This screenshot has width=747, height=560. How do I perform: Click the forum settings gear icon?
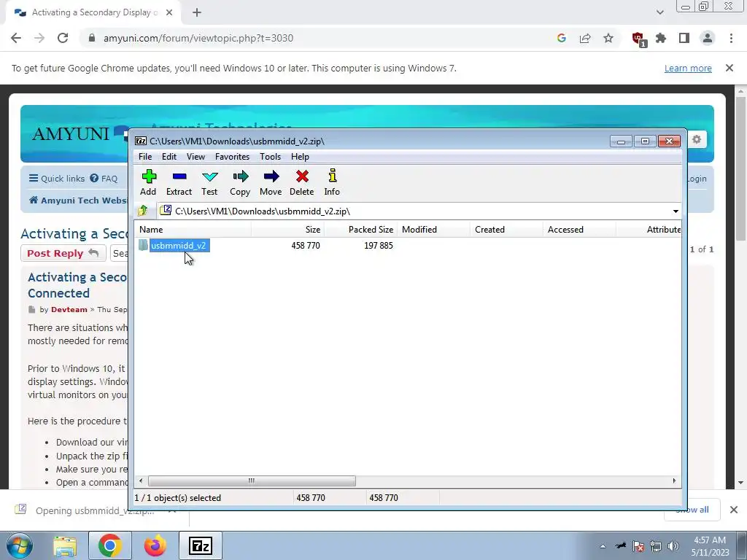point(697,139)
